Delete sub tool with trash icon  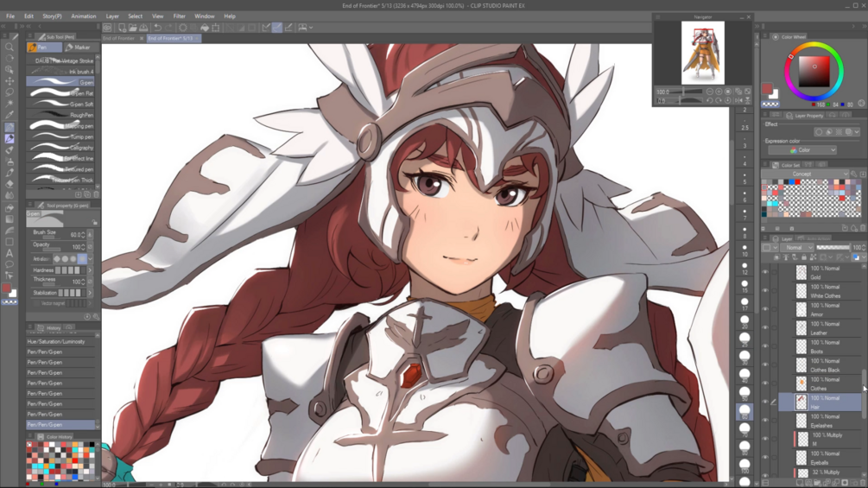[x=96, y=194]
